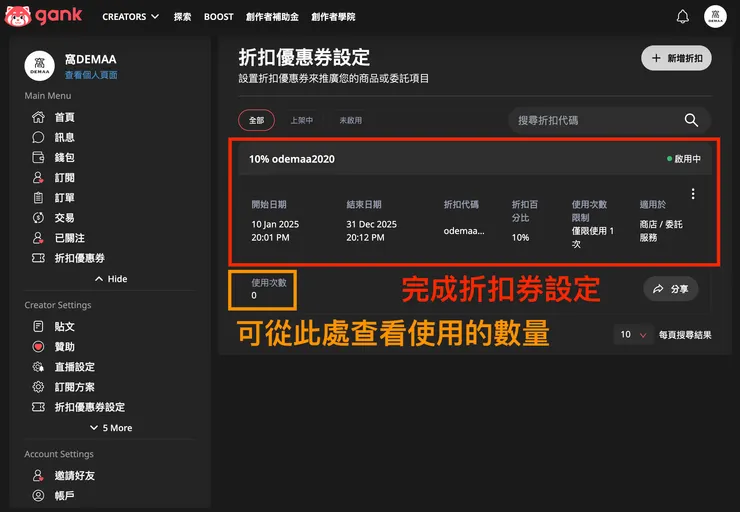Click the 新增折扣 button
The width and height of the screenshot is (740, 512).
click(x=676, y=58)
